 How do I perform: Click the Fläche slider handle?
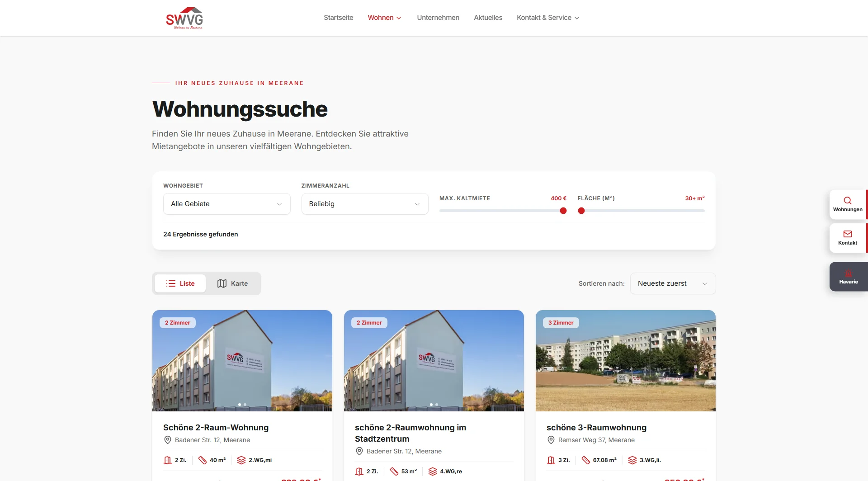[x=581, y=211]
